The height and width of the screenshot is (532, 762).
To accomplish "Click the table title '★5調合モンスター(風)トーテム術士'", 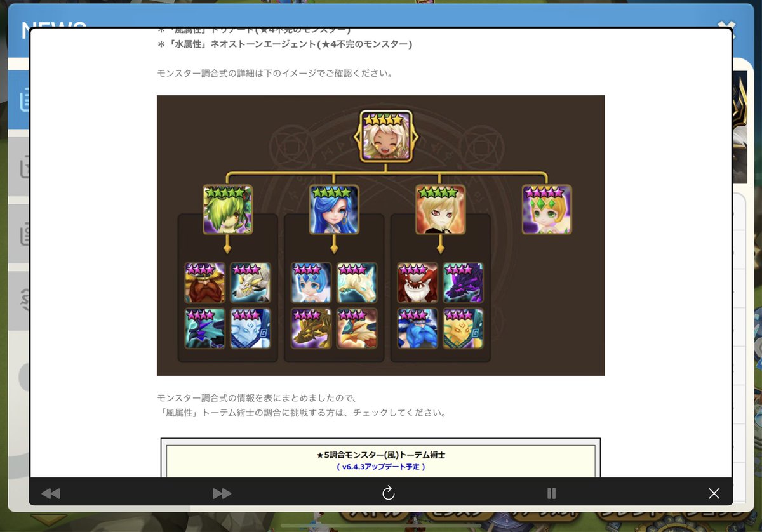I will (x=380, y=455).
